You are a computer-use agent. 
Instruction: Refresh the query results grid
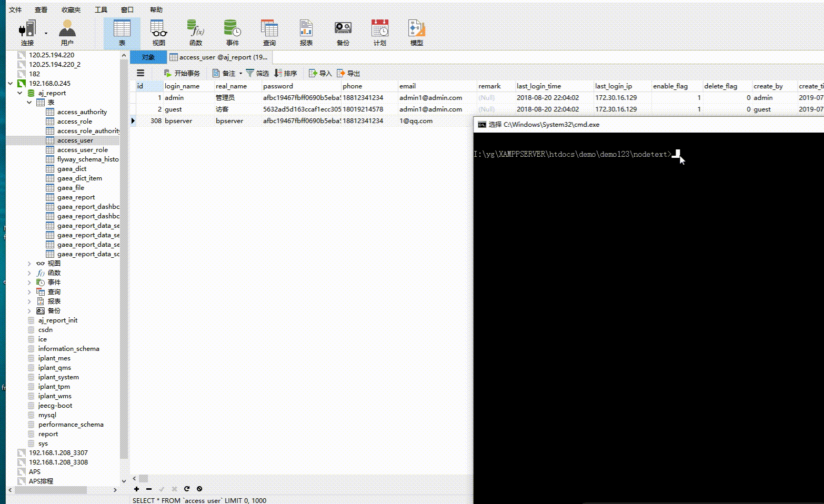(187, 489)
